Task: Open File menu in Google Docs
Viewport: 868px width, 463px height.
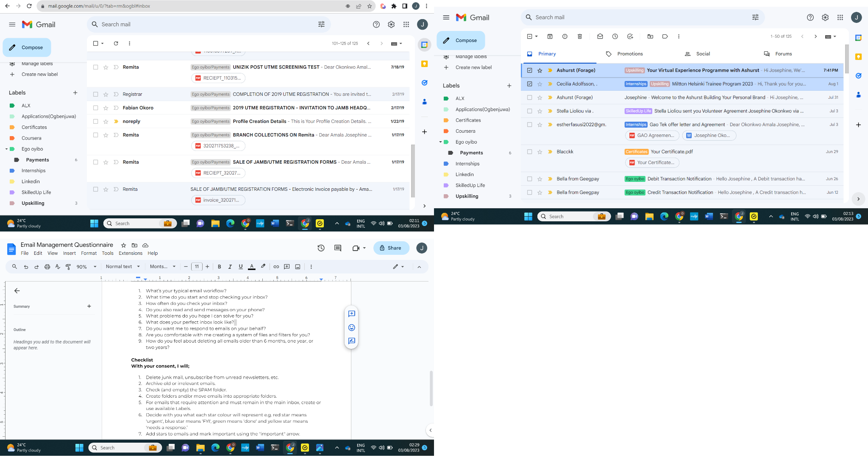Action: pyautogui.click(x=25, y=253)
